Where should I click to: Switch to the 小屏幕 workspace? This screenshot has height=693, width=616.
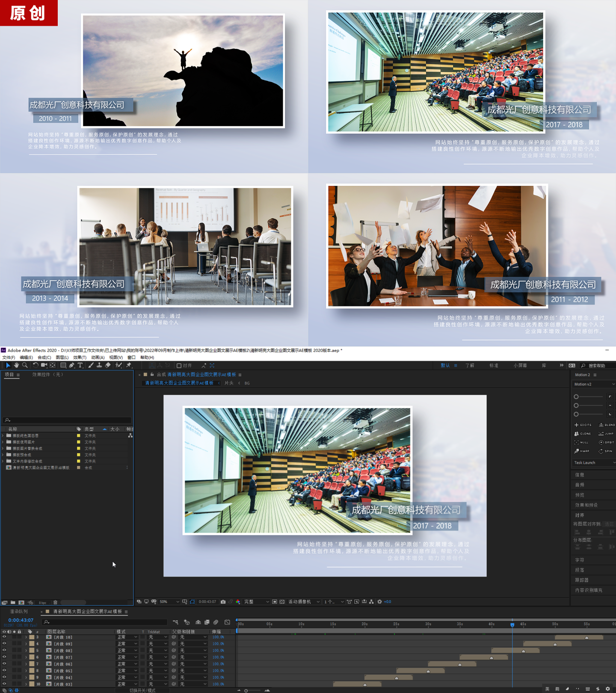520,366
